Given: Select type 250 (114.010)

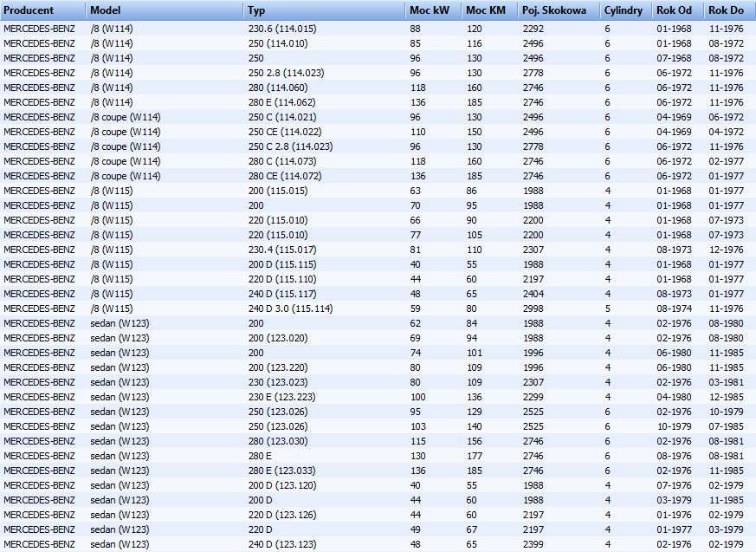Looking at the screenshot, I should click(x=278, y=43).
